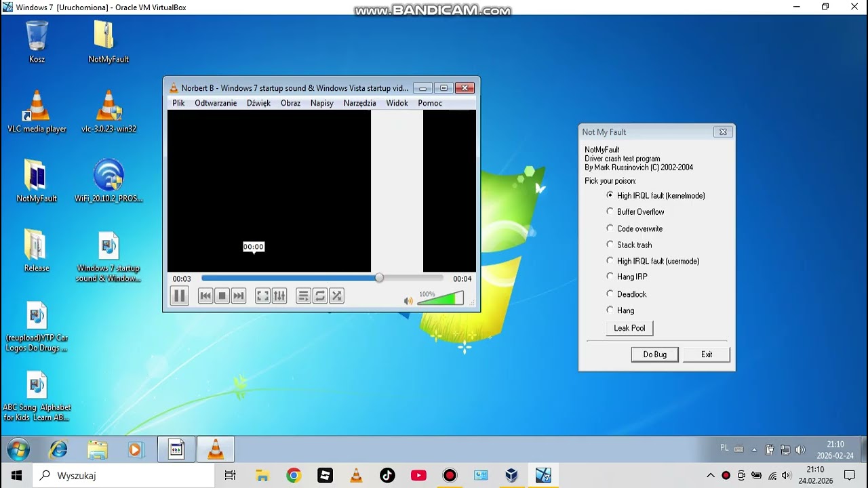The image size is (868, 488).
Task: Select Deadlock option
Action: (626, 294)
